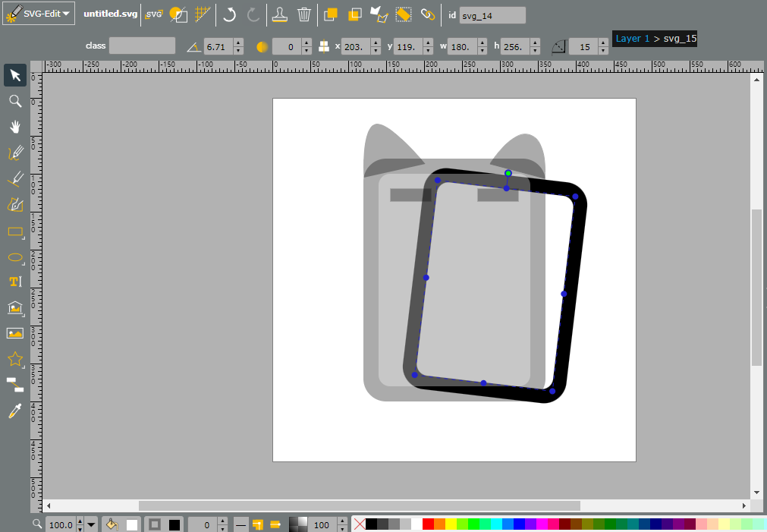Screen dimensions: 767x532
Task: Open the SVG-Edit main menu
Action: point(39,14)
